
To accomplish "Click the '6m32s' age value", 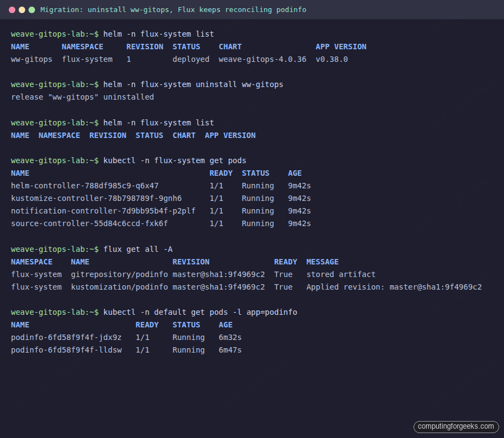I will click(x=230, y=337).
